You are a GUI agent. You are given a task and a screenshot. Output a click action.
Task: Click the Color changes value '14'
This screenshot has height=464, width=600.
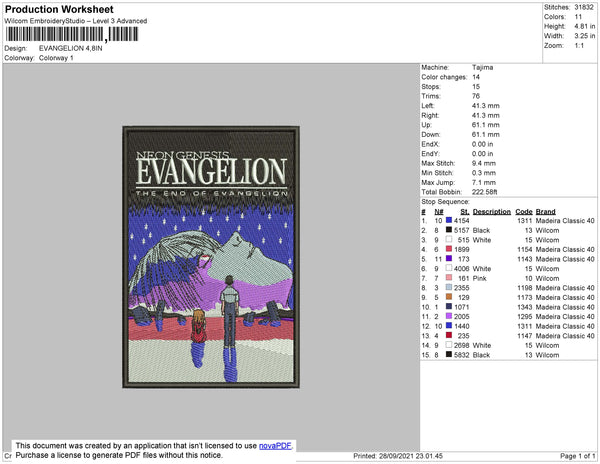[476, 77]
